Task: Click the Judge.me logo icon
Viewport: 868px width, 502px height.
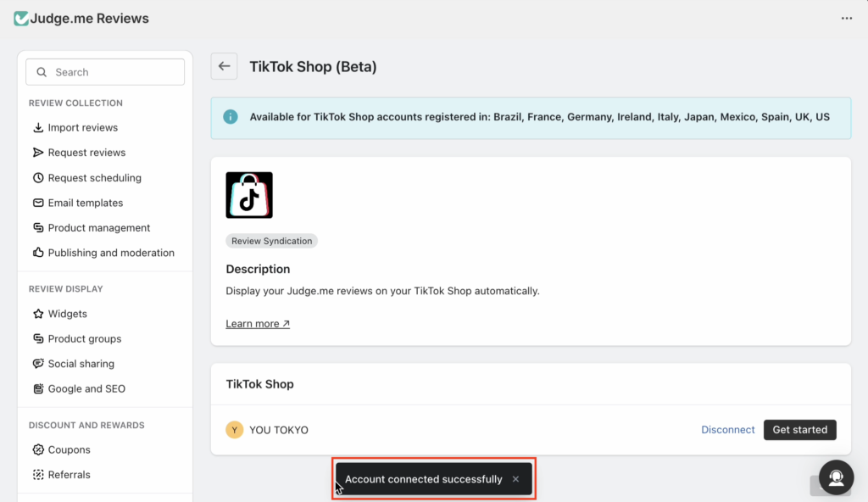Action: tap(21, 18)
